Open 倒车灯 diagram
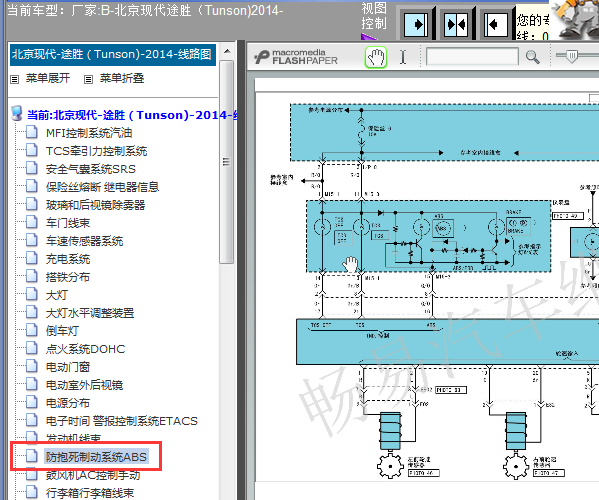The image size is (599, 500). coord(62,331)
